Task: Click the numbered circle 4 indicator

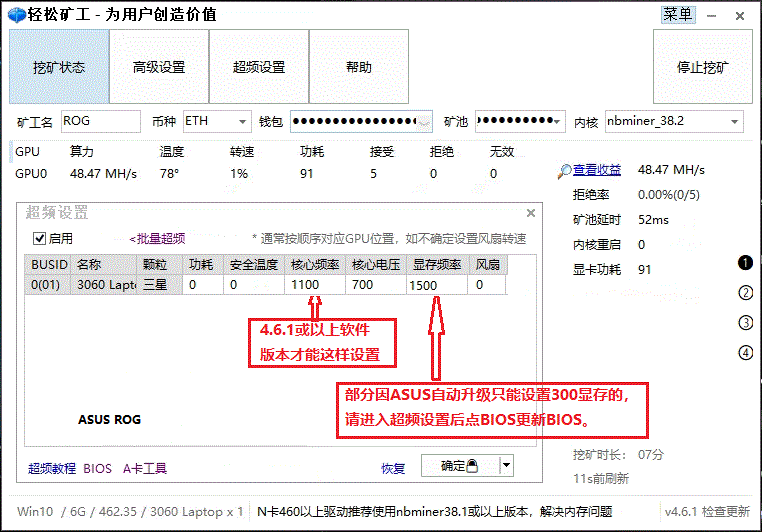Action: click(745, 353)
